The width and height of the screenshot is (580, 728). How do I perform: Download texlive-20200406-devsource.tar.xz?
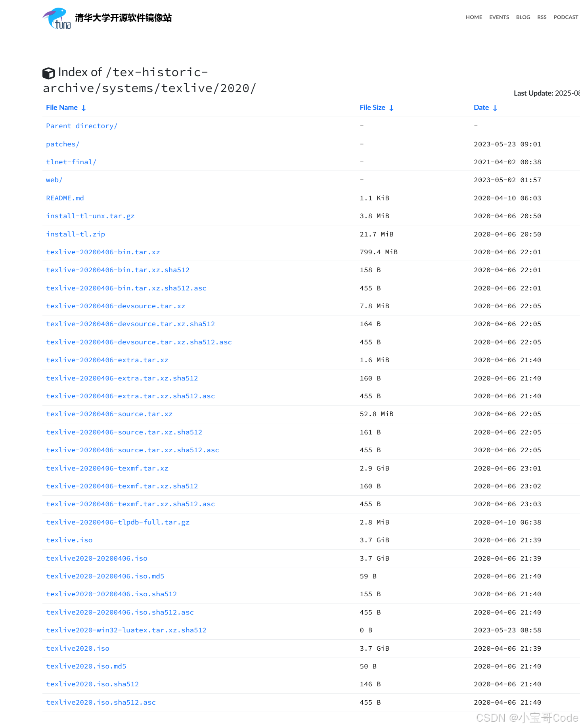(116, 306)
